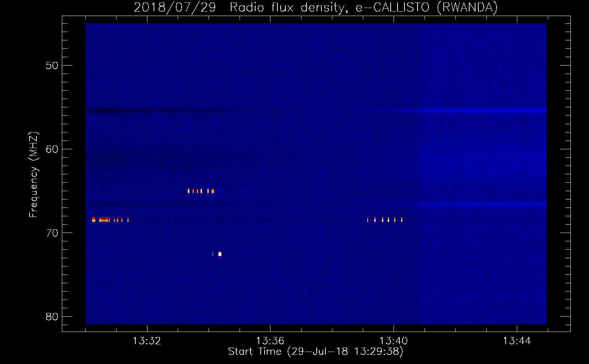Click the burst cluster near 68.5 MHz at 13:30
The width and height of the screenshot is (589, 364).
[x=110, y=219]
